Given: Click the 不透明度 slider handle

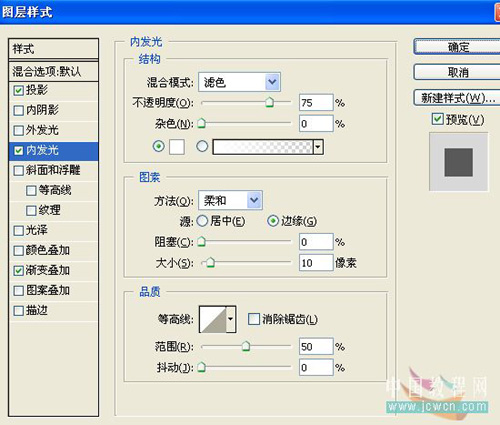Looking at the screenshot, I should 269,102.
